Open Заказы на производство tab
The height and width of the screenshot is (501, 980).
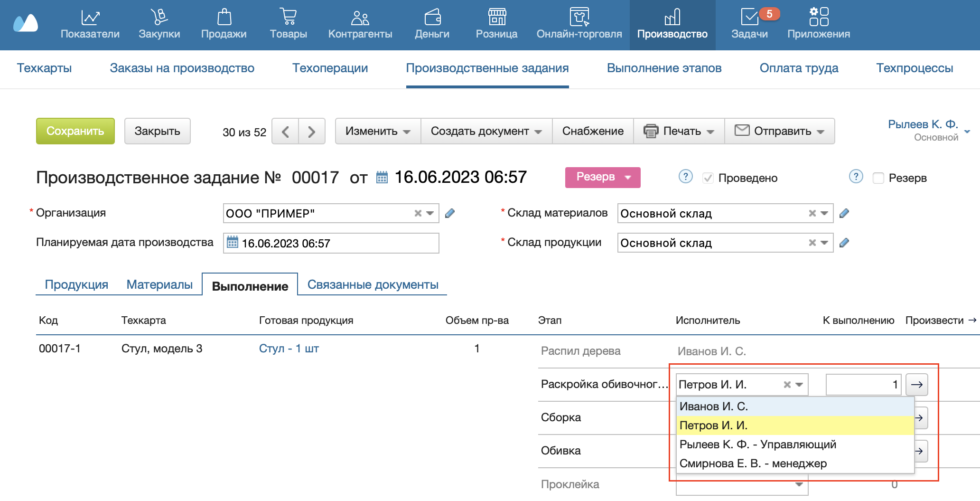(182, 68)
